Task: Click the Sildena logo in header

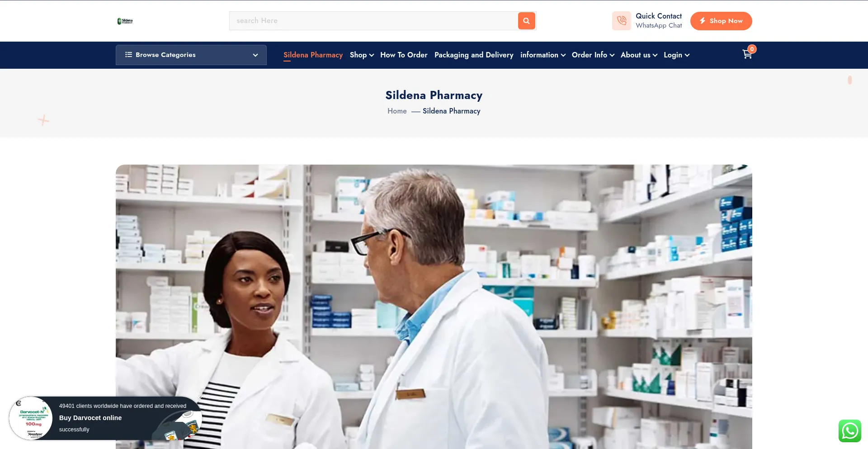Action: (125, 21)
